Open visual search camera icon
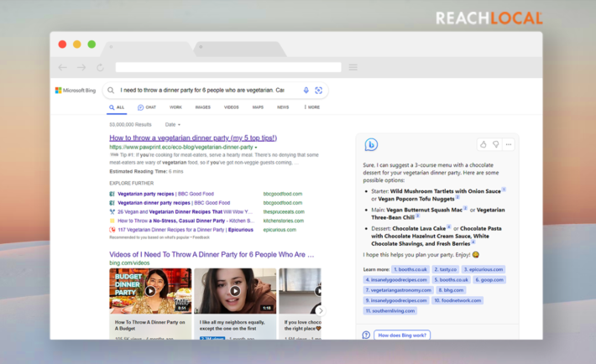Image resolution: width=596 pixels, height=364 pixels. click(x=318, y=90)
